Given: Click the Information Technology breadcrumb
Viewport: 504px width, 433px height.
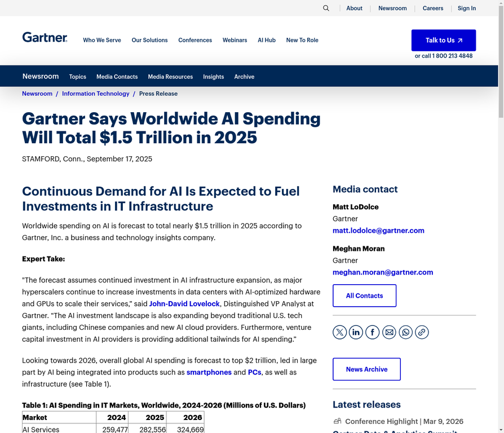Looking at the screenshot, I should (x=95, y=94).
